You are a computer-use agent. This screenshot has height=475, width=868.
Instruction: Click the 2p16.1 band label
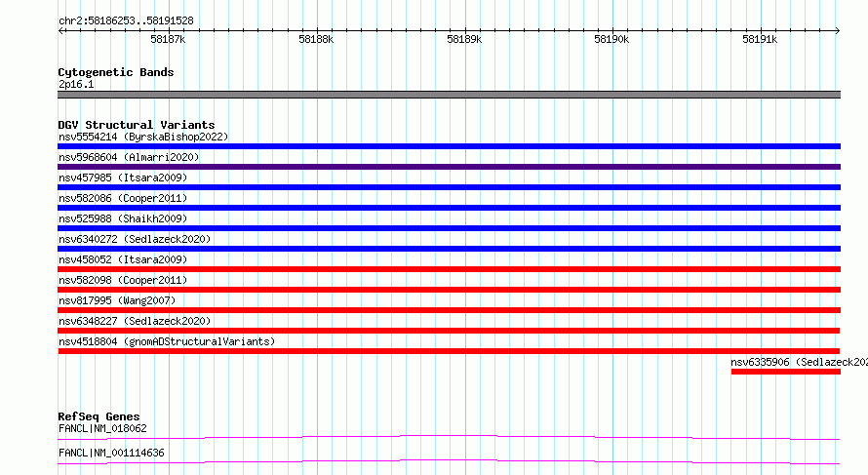click(76, 84)
